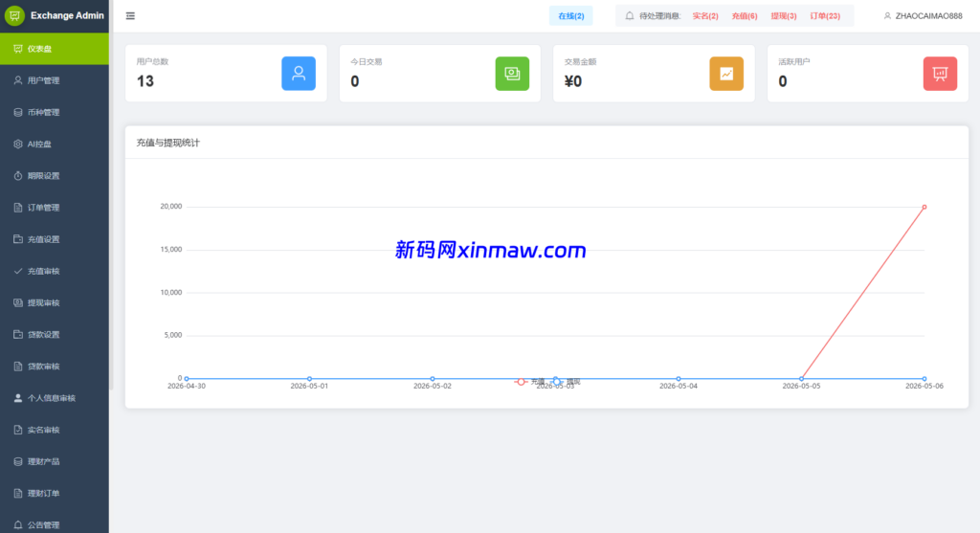Click the person icon beside 用户管理
Image resolution: width=980 pixels, height=533 pixels.
[x=17, y=80]
